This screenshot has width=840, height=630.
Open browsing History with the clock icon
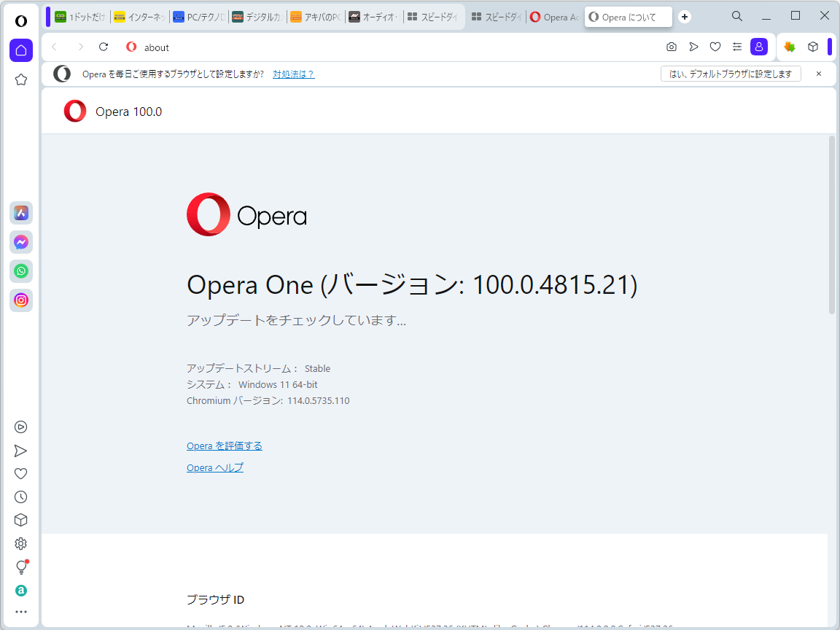tap(20, 497)
